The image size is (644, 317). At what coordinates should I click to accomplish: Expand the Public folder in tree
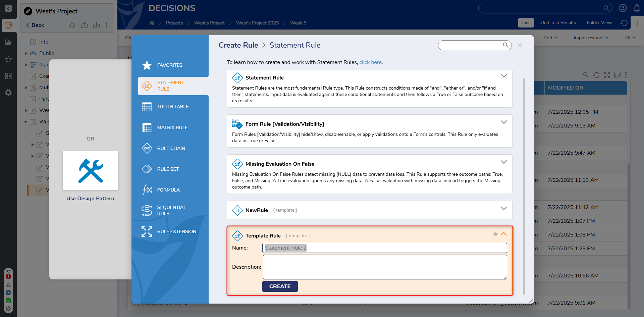[x=26, y=53]
